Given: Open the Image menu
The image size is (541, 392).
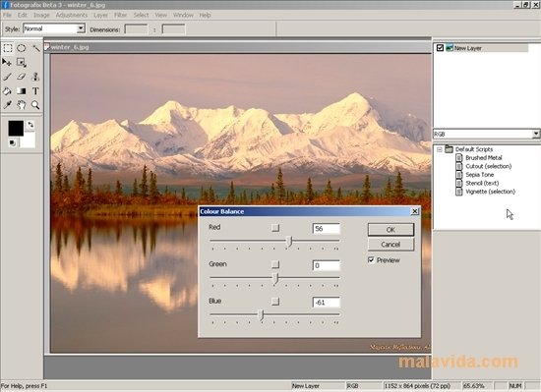Looking at the screenshot, I should tap(41, 15).
